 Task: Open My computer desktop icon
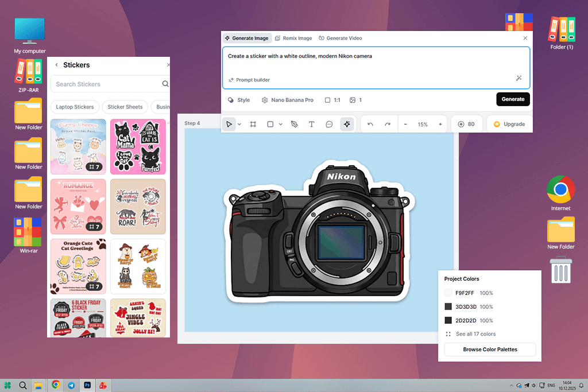point(30,36)
